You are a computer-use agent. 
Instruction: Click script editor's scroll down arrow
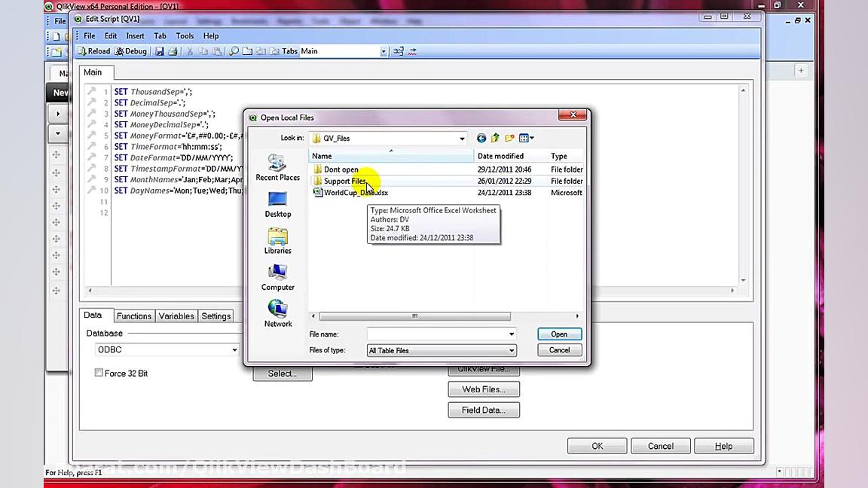pos(744,280)
